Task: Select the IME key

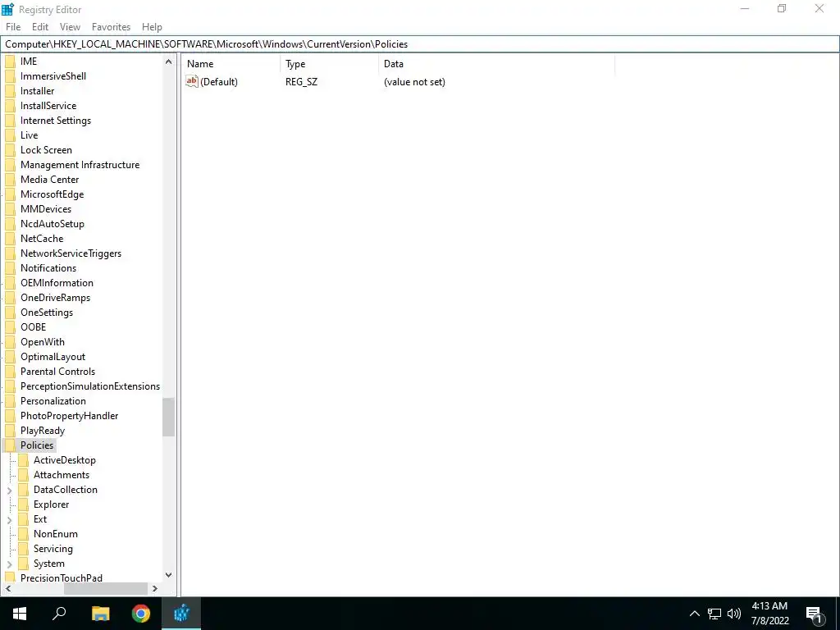Action: [x=29, y=61]
